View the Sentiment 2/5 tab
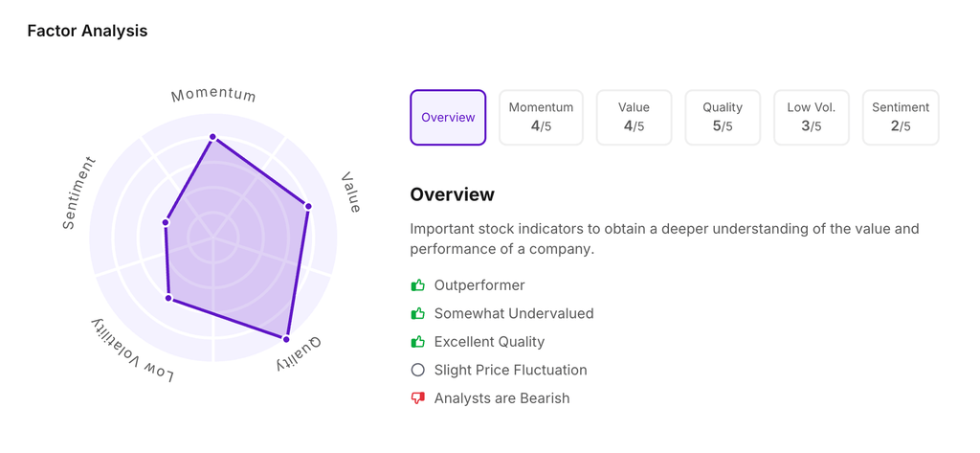The height and width of the screenshot is (453, 980). 901,118
